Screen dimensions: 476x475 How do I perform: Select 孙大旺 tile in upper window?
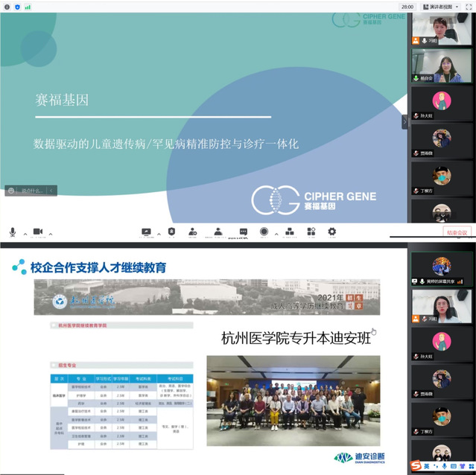pos(442,104)
